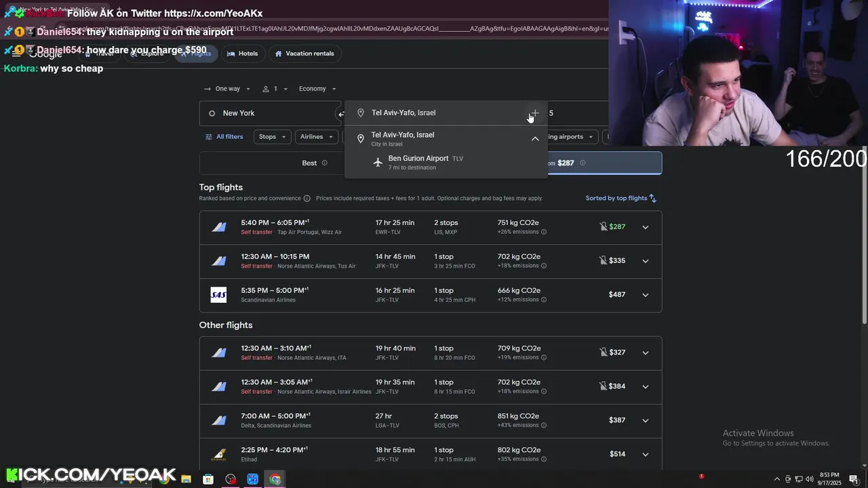Image resolution: width=868 pixels, height=488 pixels.
Task: Expand the 12:30 AM – 10:15 PM Norse Atlantic flight
Action: tap(645, 261)
